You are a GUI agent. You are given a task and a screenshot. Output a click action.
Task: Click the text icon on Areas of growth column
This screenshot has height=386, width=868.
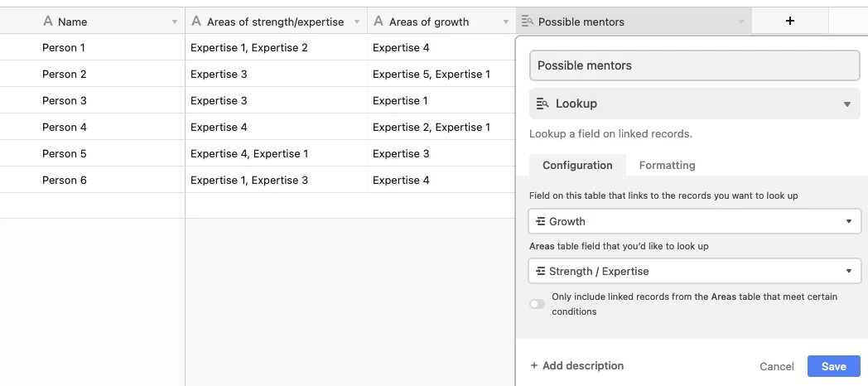point(379,22)
